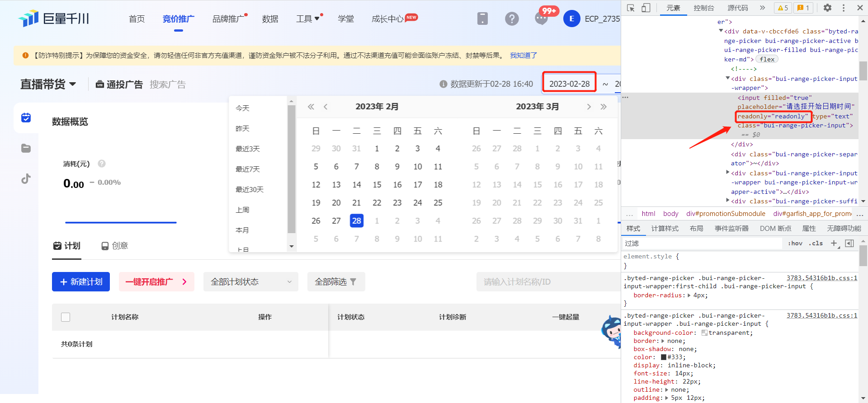Viewport: 868px width, 403px height.
Task: Select February 15 in the calendar
Action: (x=377, y=185)
